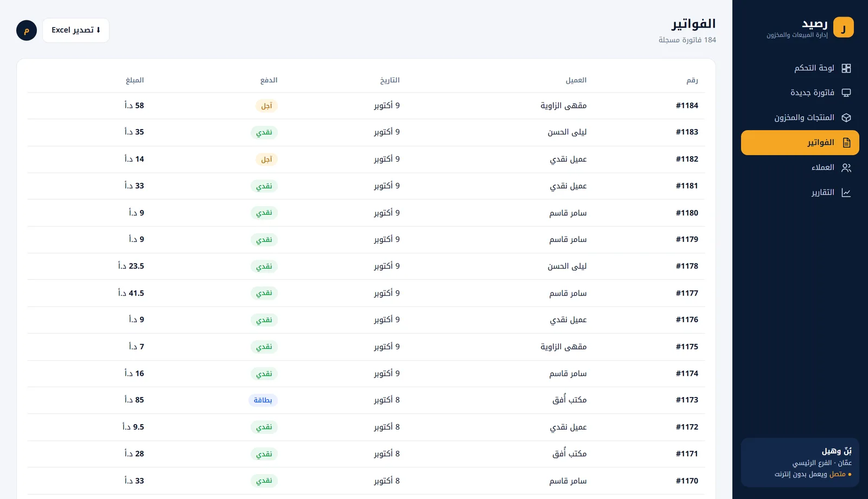Click the آجل badge on invoice #1184
This screenshot has width=868, height=499.
[x=266, y=106]
